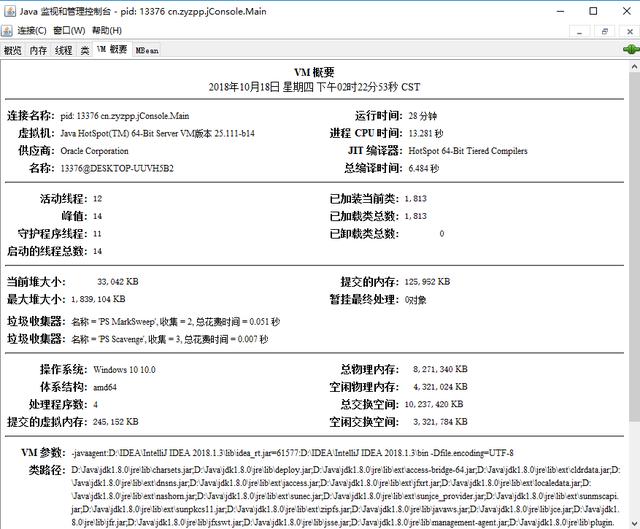This screenshot has width=640, height=529.
Task: Maximize the main jConsole window
Action: 593,11
